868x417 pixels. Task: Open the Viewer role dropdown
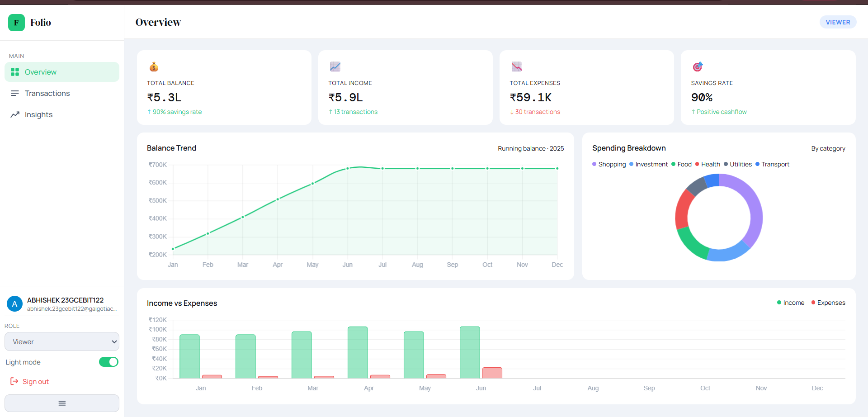pos(62,341)
